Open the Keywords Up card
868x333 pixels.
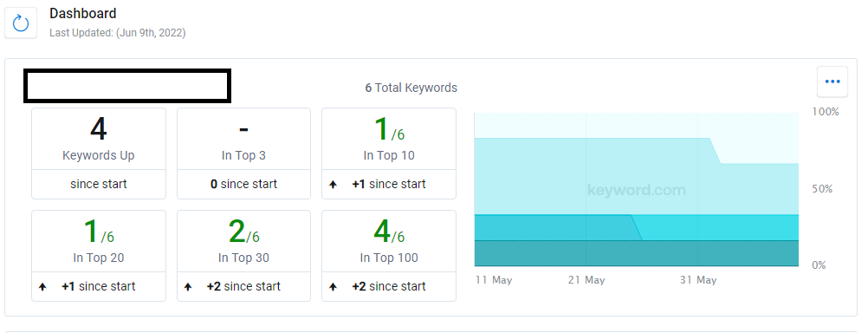click(x=99, y=153)
